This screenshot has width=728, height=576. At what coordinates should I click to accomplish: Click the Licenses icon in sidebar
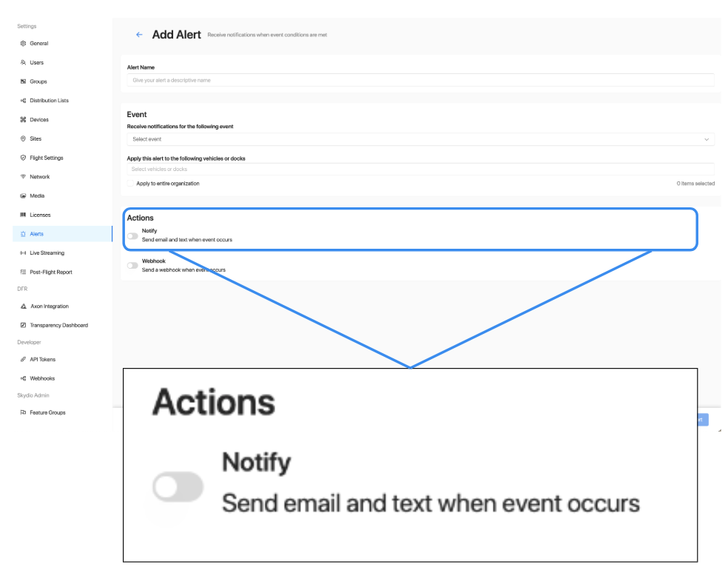coord(23,215)
